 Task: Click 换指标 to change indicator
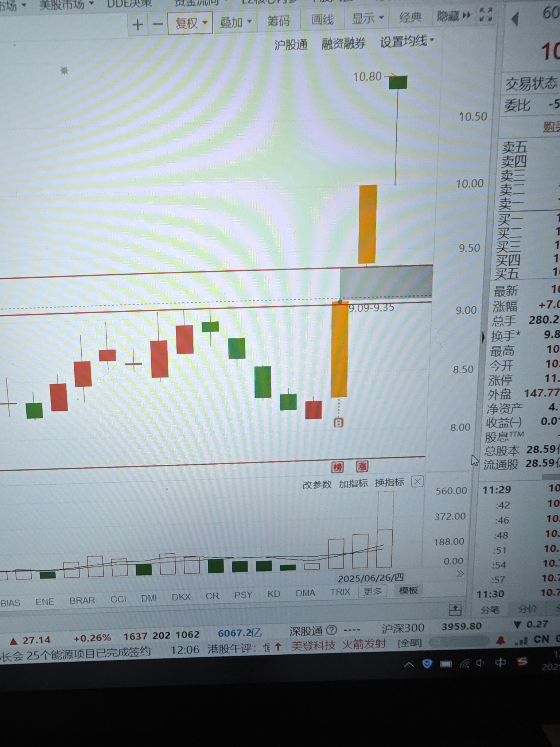(389, 483)
